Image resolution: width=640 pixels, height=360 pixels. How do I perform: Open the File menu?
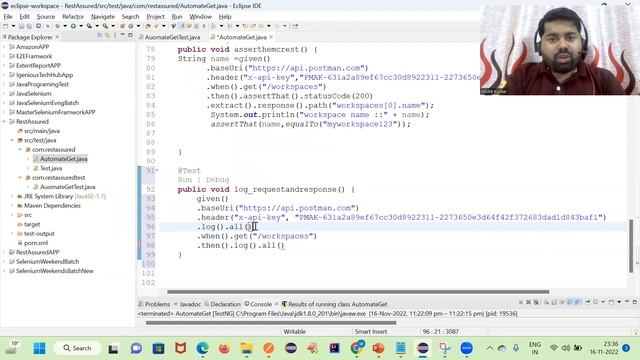coord(8,17)
